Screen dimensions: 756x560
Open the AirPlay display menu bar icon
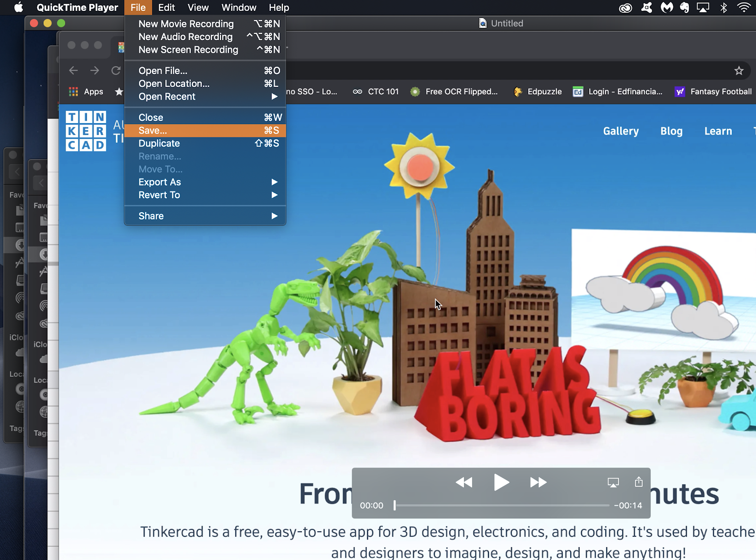click(x=703, y=8)
